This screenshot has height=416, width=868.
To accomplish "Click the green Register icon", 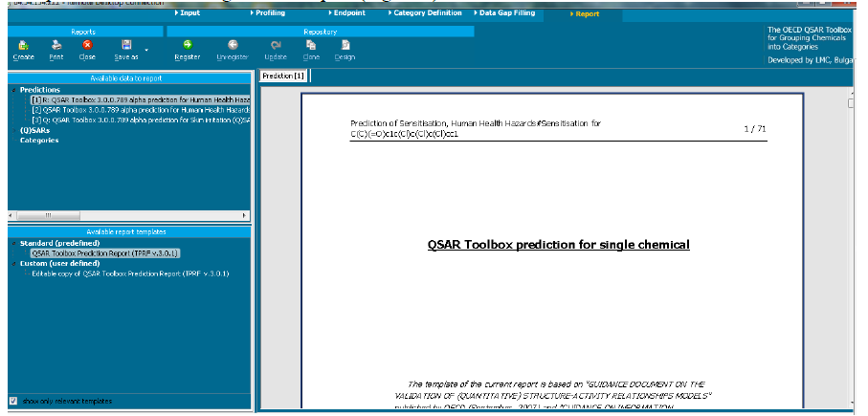I will pos(188,45).
